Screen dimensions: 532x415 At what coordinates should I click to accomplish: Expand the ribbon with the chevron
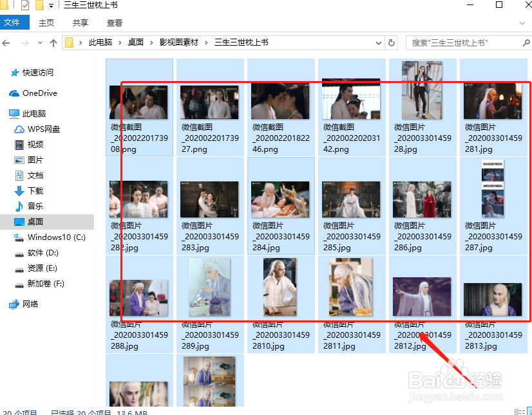[x=522, y=23]
